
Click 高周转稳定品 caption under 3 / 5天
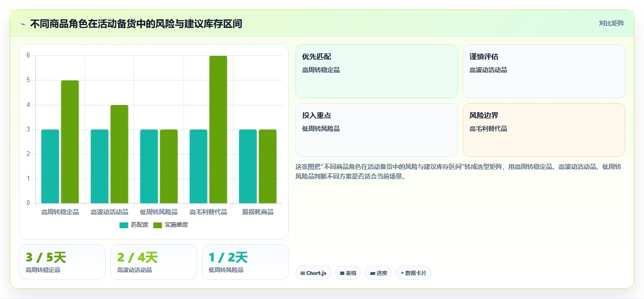(43, 270)
